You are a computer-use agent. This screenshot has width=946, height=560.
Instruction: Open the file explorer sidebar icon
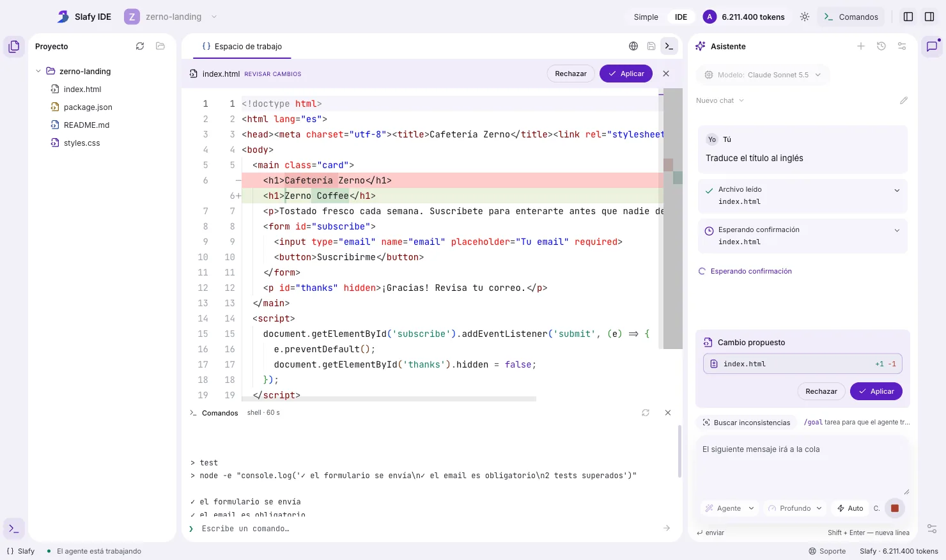pos(14,47)
